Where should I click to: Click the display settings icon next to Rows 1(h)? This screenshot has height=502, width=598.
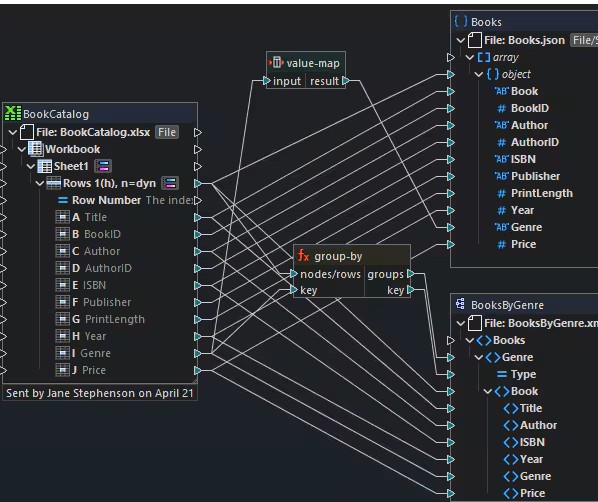170,183
